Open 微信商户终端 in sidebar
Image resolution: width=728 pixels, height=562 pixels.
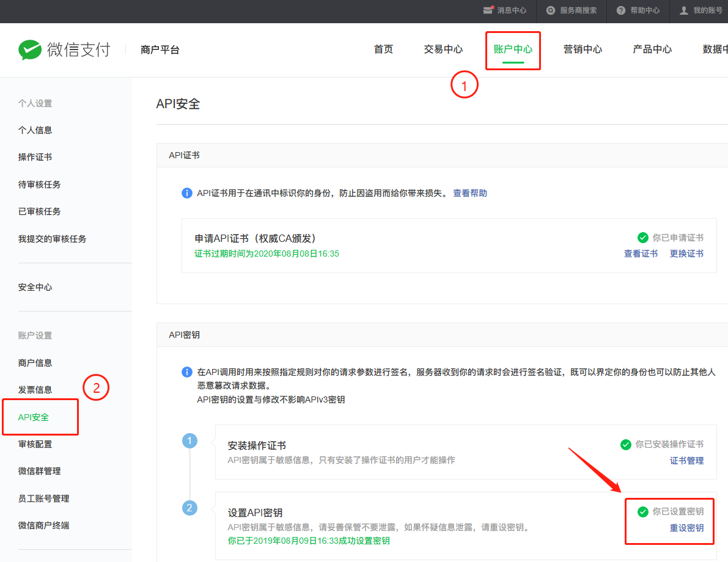(43, 525)
